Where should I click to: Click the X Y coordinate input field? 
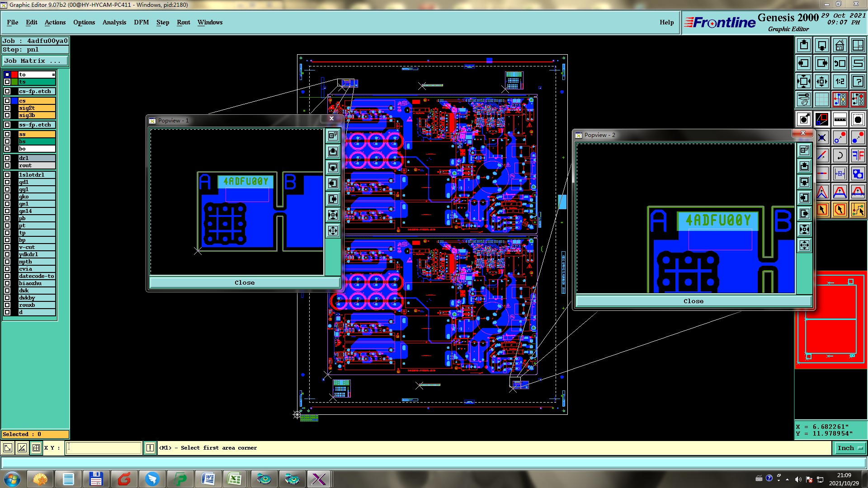tap(104, 448)
